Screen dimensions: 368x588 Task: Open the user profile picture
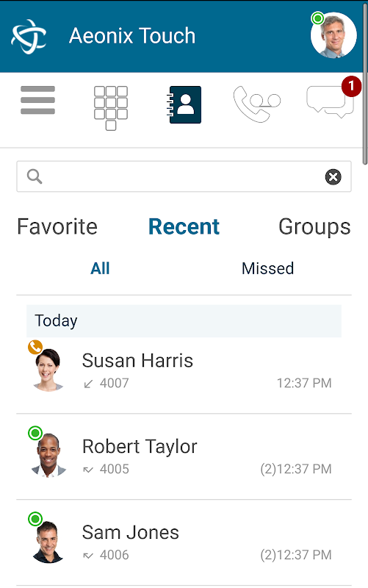[333, 35]
